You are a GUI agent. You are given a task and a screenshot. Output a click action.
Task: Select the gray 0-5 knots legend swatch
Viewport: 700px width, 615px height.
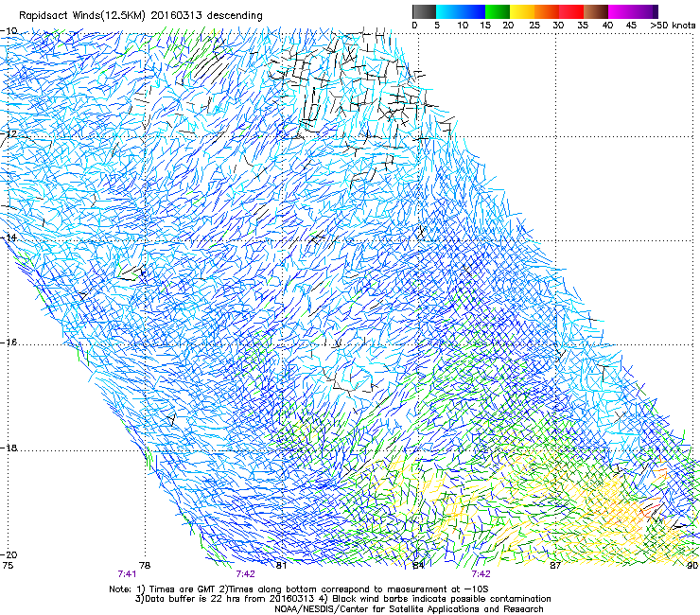point(424,11)
